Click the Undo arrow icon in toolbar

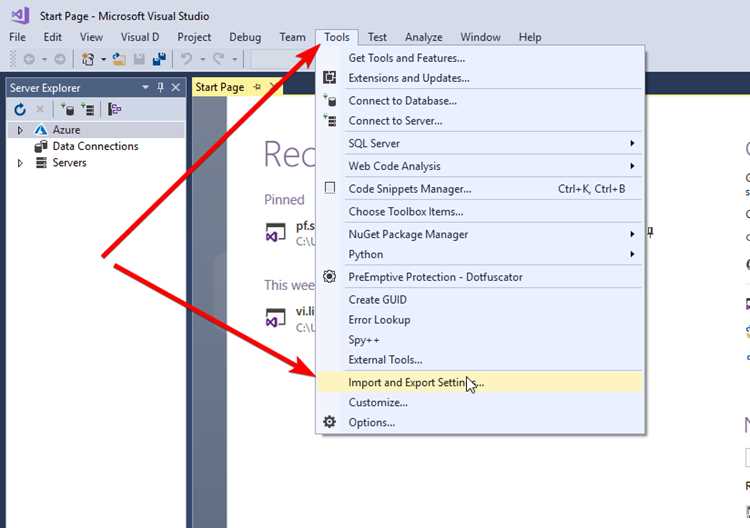pos(186,59)
